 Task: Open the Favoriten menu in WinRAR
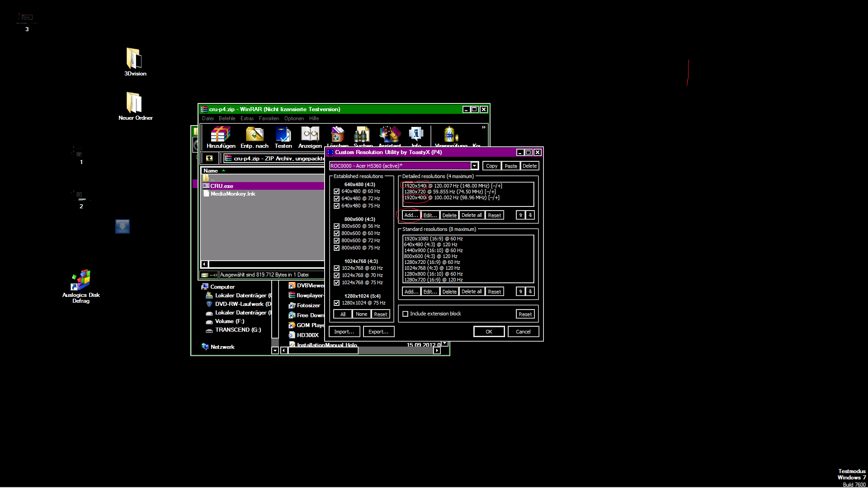(269, 118)
